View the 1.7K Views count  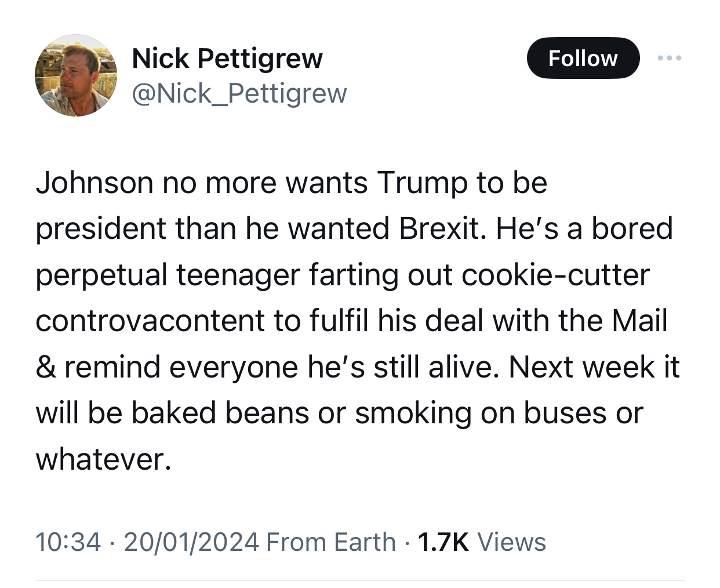pyautogui.click(x=481, y=542)
